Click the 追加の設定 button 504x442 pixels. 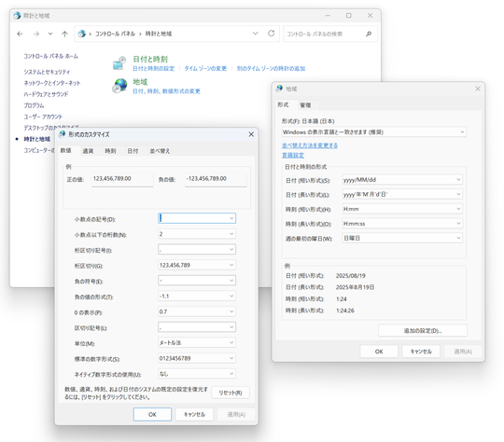[423, 331]
